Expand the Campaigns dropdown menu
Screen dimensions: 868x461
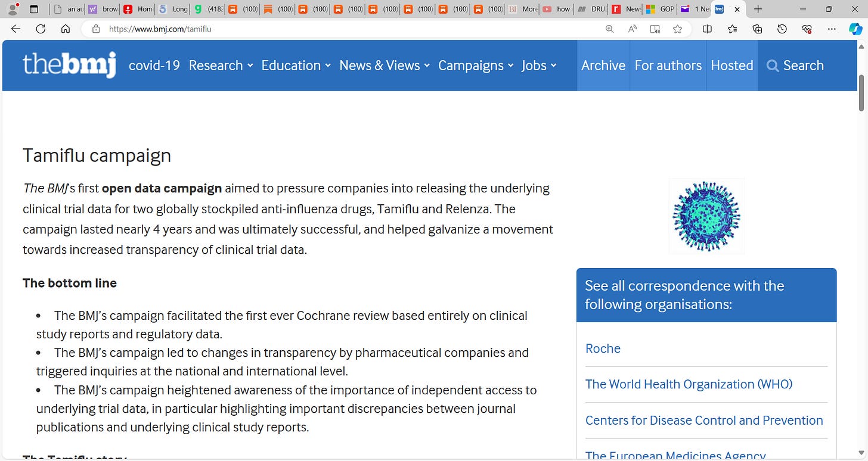click(476, 66)
